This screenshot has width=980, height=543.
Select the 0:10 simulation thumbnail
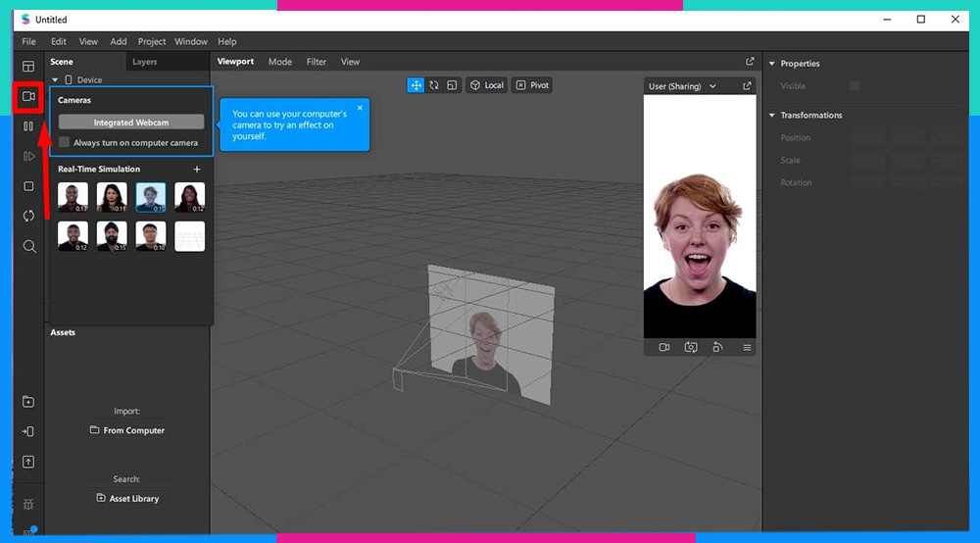[x=151, y=236]
